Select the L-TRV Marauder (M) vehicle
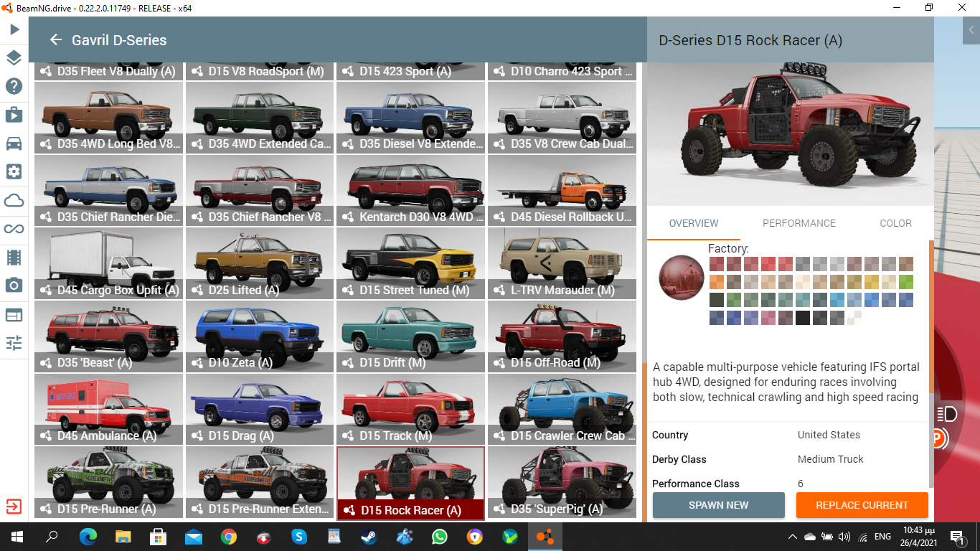The height and width of the screenshot is (551, 980). 562,263
